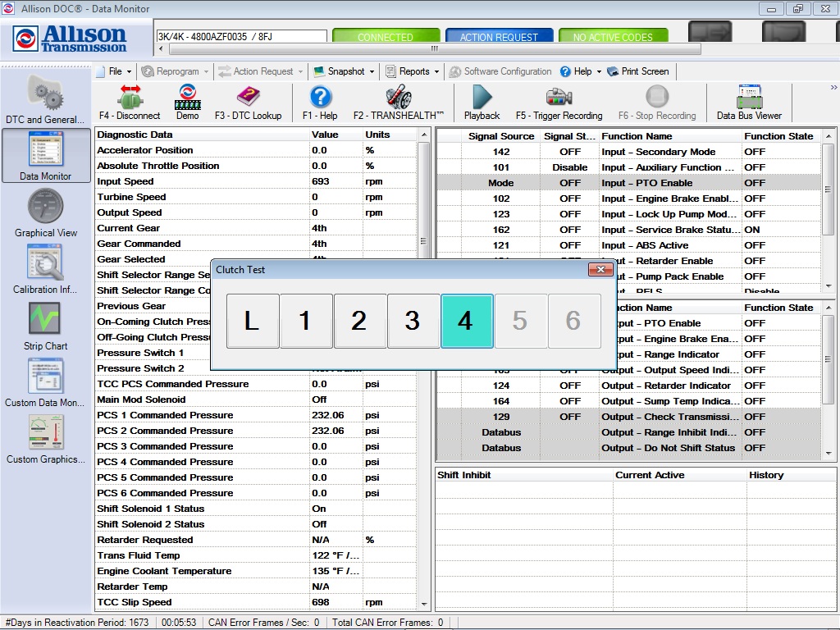Screen dimensions: 840x630
Task: Select gear 4 in Clutch Test
Action: 468,322
